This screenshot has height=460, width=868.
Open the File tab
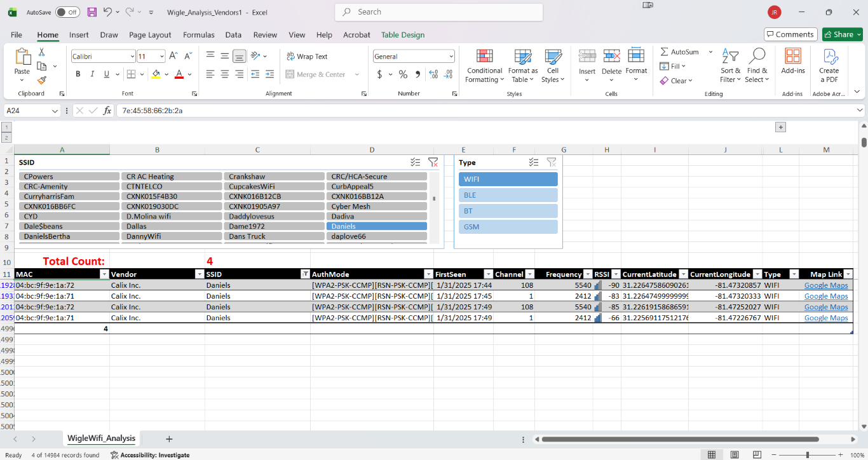17,35
